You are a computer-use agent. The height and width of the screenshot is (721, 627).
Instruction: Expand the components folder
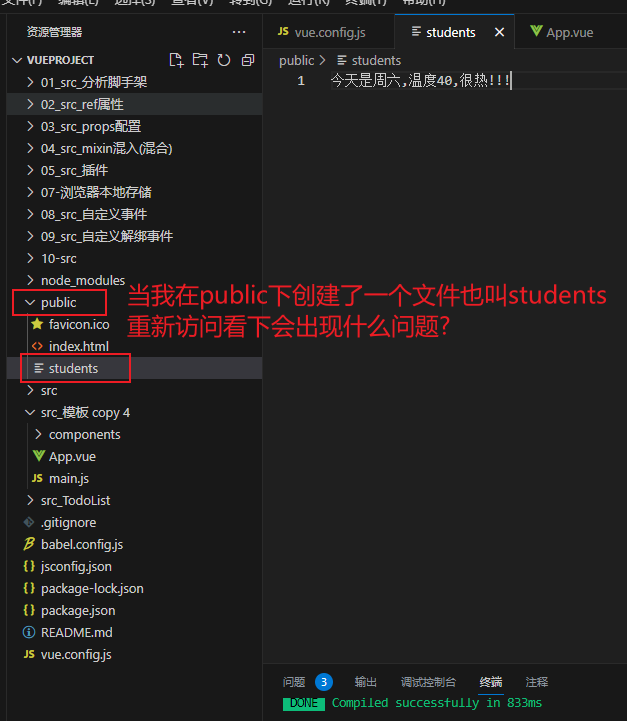tap(39, 435)
